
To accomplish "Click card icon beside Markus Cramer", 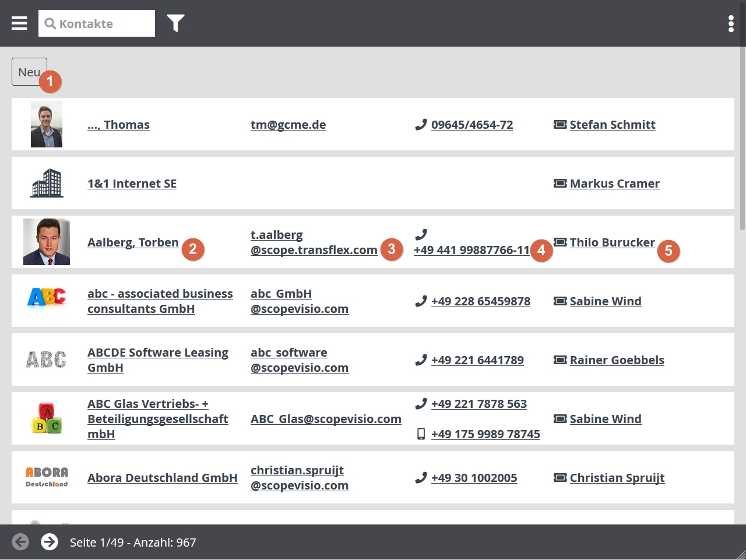I will [x=560, y=184].
